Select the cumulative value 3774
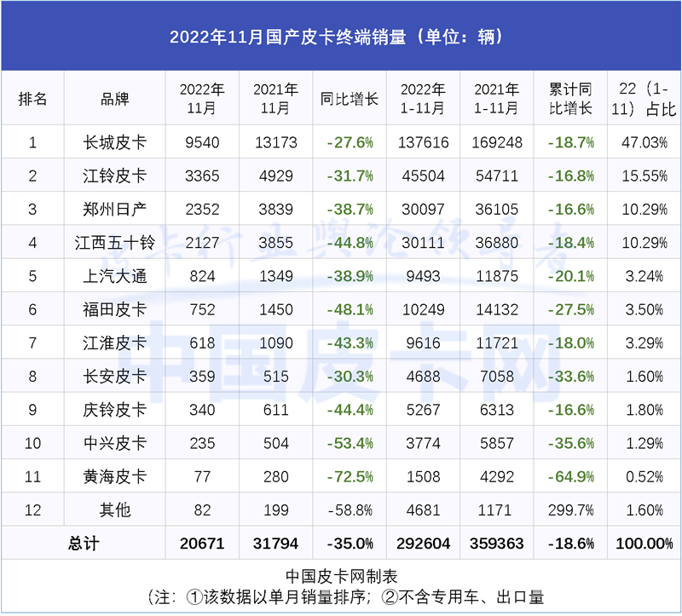This screenshot has height=616, width=682. (x=423, y=444)
